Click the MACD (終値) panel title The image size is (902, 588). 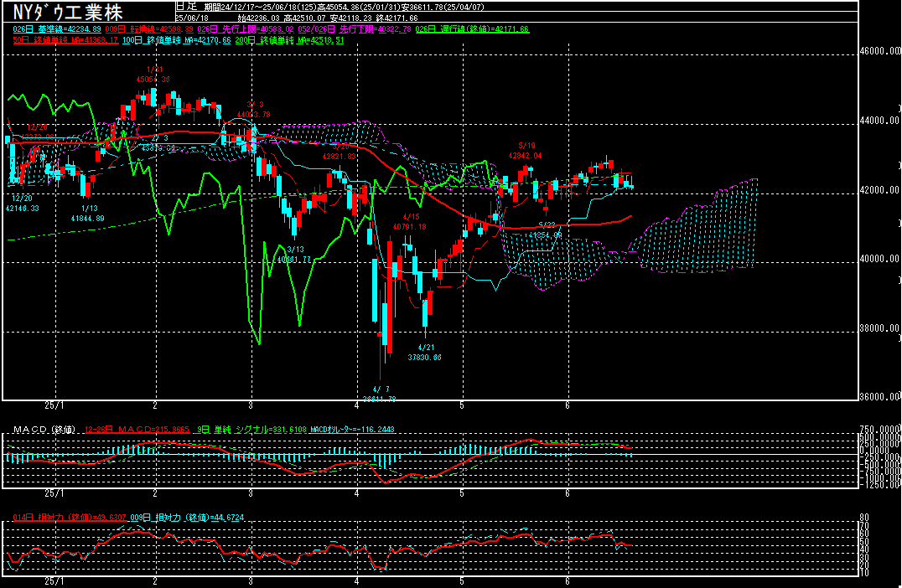pos(44,430)
